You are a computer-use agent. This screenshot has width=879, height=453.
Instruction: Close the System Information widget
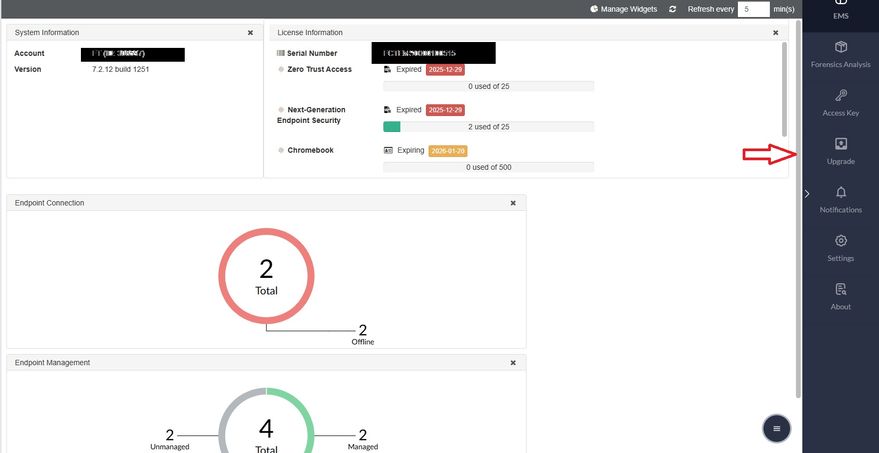pyautogui.click(x=251, y=33)
